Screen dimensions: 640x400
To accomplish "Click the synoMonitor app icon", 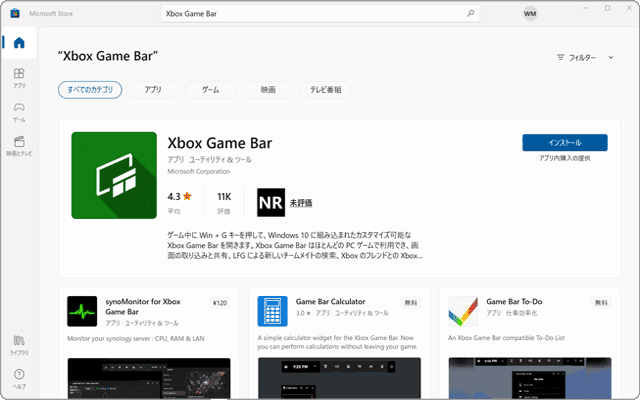I will click(x=82, y=311).
